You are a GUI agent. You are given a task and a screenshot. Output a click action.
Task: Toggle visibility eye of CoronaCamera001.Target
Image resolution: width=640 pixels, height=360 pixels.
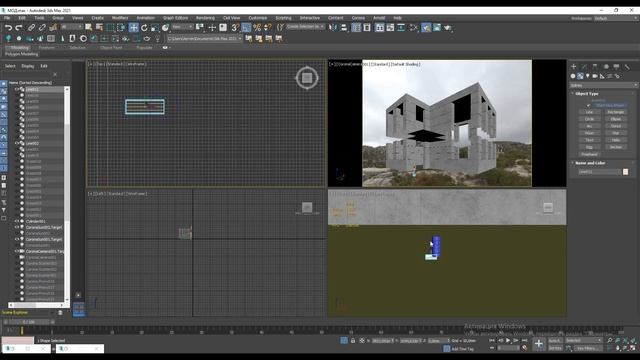[17, 251]
